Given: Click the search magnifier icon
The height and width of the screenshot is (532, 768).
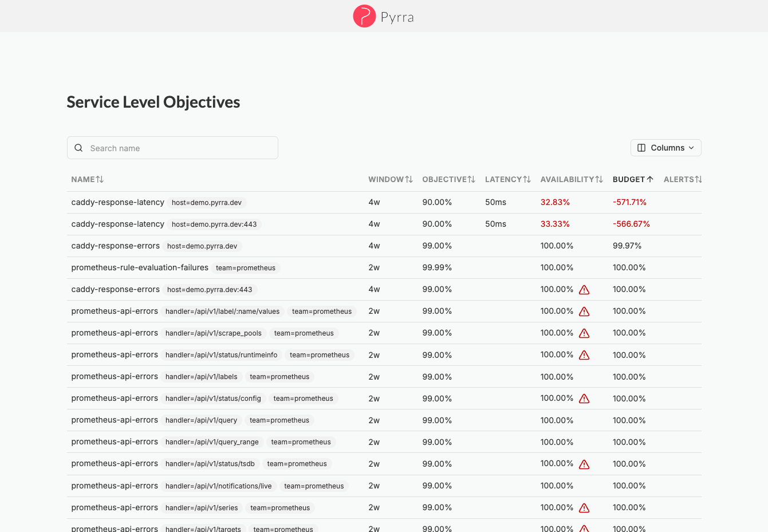Looking at the screenshot, I should point(78,148).
